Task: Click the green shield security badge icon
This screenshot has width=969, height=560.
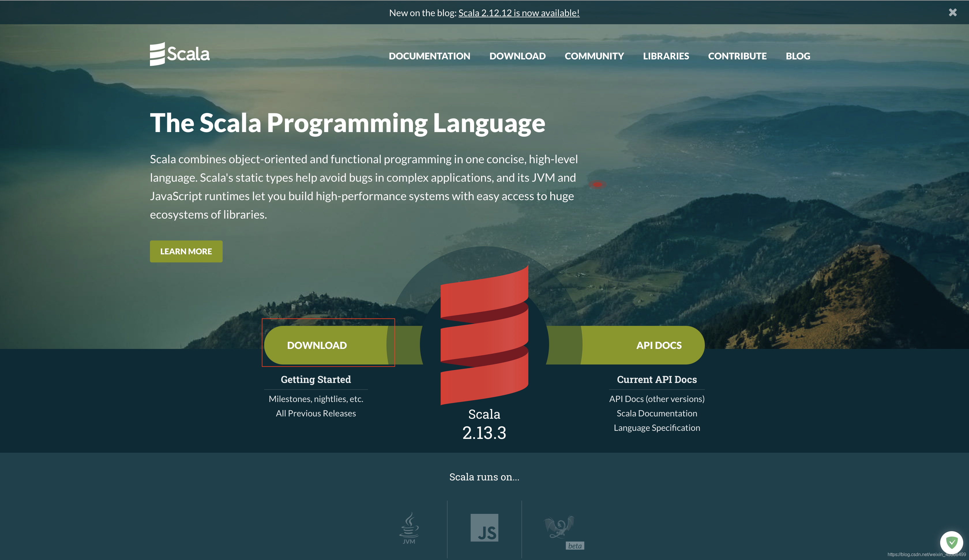Action: tap(952, 543)
